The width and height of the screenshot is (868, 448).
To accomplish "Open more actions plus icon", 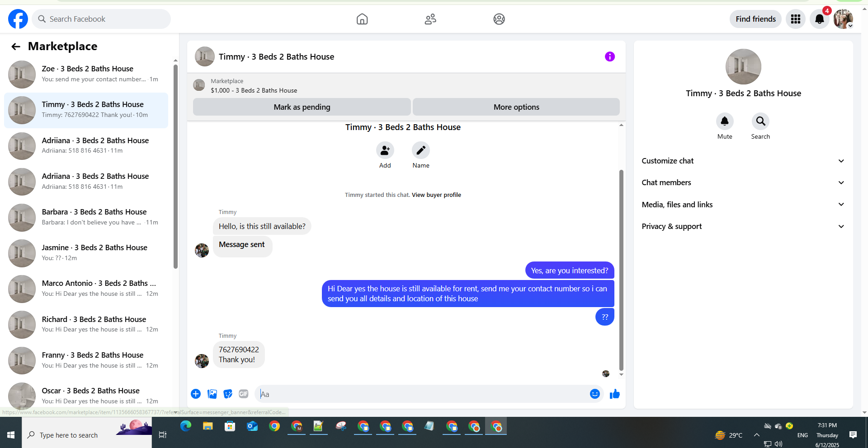I will [x=196, y=394].
